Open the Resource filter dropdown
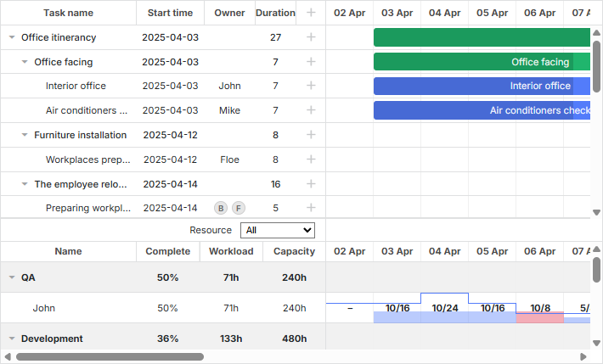 (278, 230)
